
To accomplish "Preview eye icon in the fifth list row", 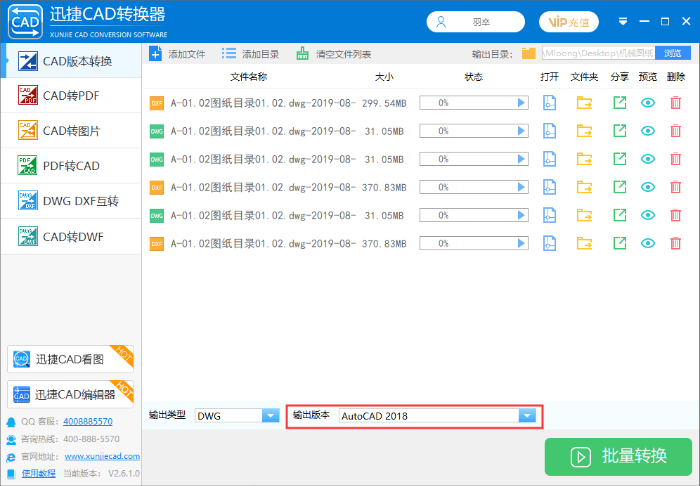I will pyautogui.click(x=648, y=215).
